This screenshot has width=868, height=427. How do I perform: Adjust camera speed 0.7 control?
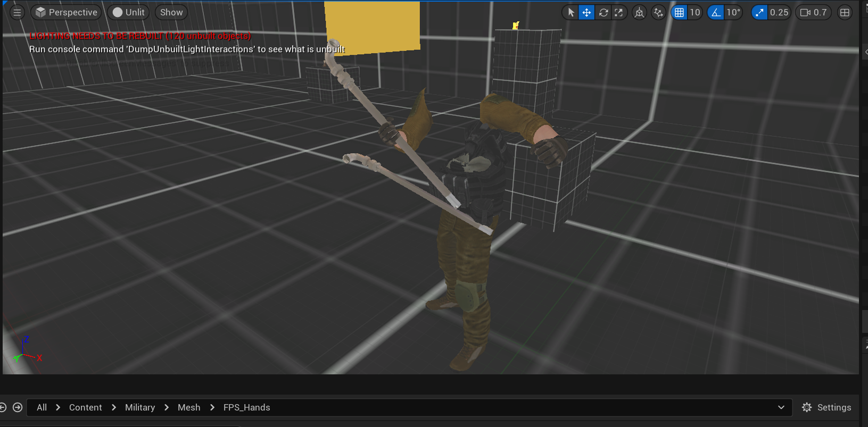(814, 12)
